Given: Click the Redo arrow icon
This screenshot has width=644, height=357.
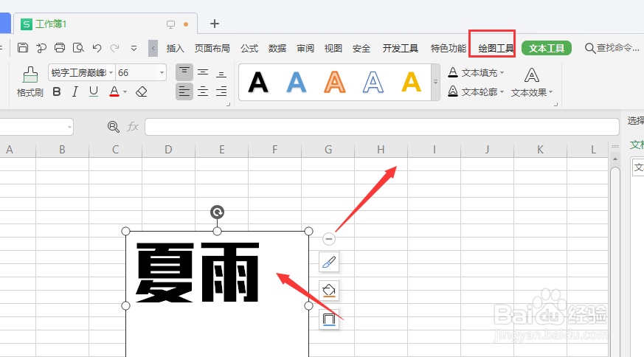Looking at the screenshot, I should tap(115, 48).
